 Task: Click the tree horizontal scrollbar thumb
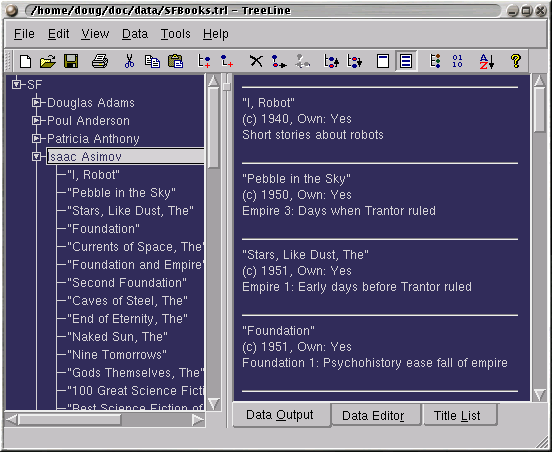coord(70,420)
